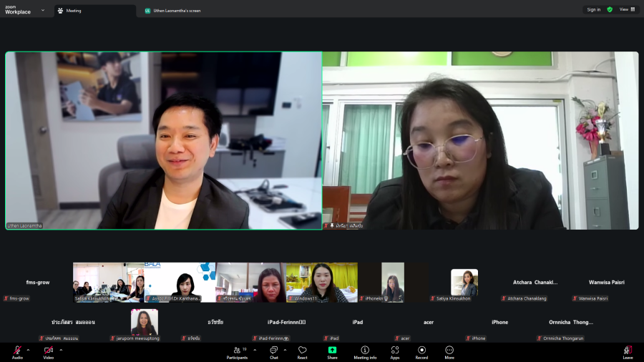Open the React emoji menu
The width and height of the screenshot is (644, 362).
(x=303, y=351)
